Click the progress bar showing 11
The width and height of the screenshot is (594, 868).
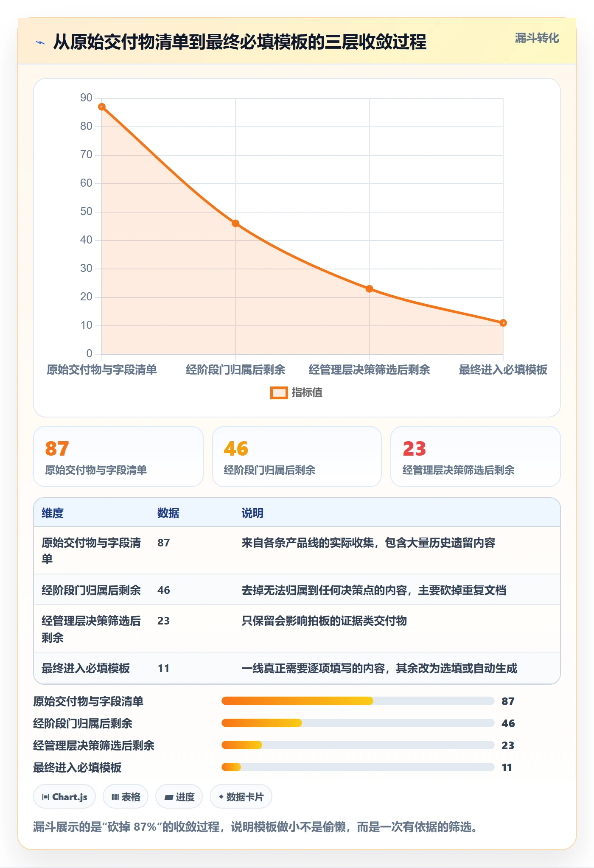(358, 767)
